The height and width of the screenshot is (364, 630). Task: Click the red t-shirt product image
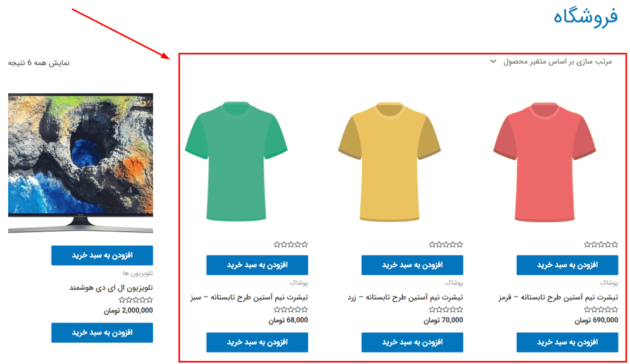544,162
